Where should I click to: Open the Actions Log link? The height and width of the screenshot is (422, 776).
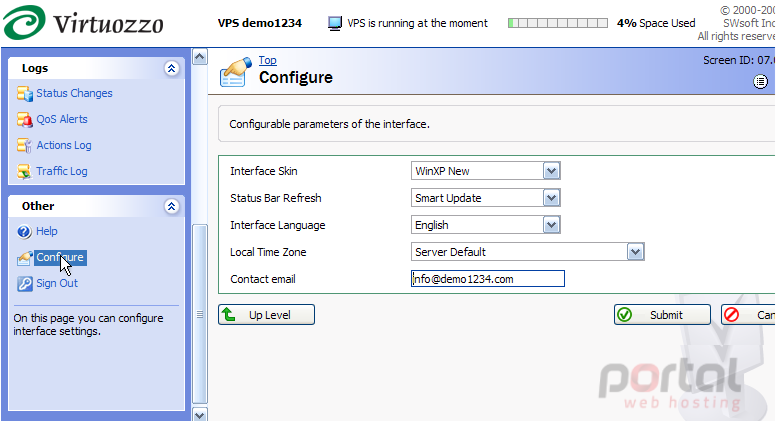(x=64, y=145)
